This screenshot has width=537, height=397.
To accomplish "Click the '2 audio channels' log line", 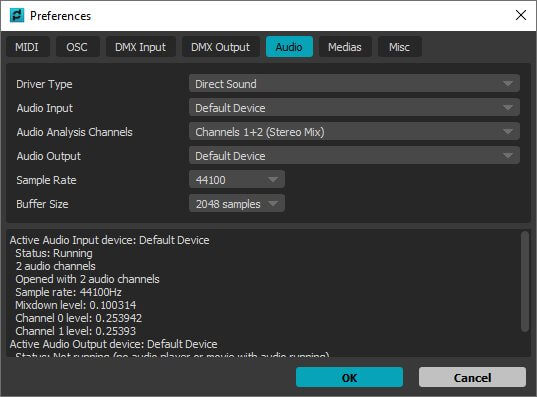I will click(55, 266).
